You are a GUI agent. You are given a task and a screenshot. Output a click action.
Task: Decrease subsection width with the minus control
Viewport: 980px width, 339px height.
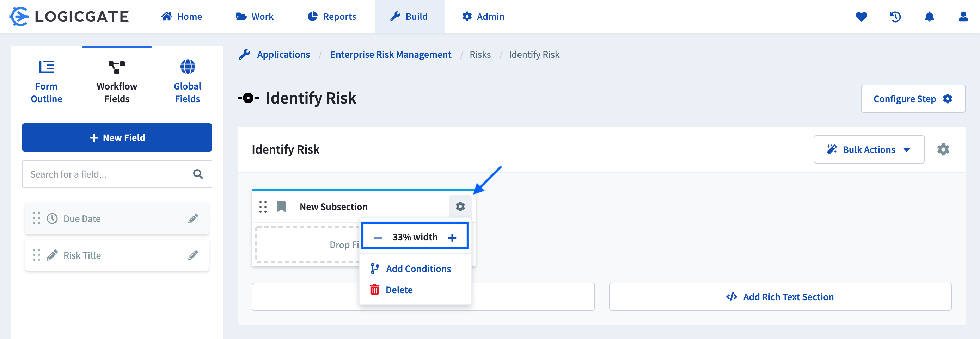[378, 237]
